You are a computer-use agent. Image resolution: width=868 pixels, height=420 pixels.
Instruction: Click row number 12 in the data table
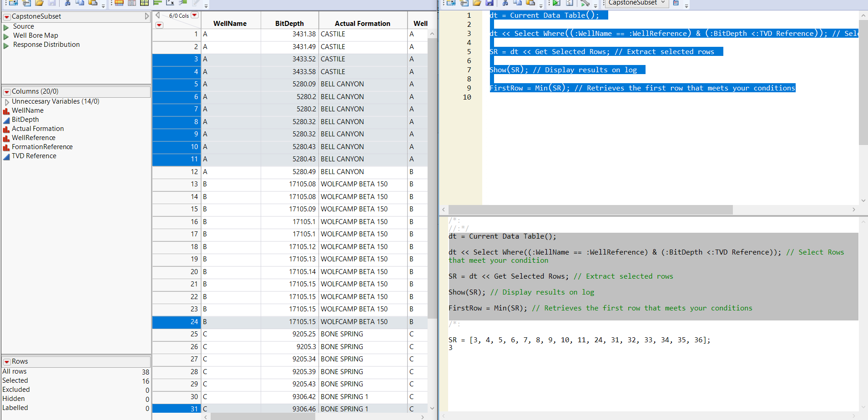click(194, 172)
